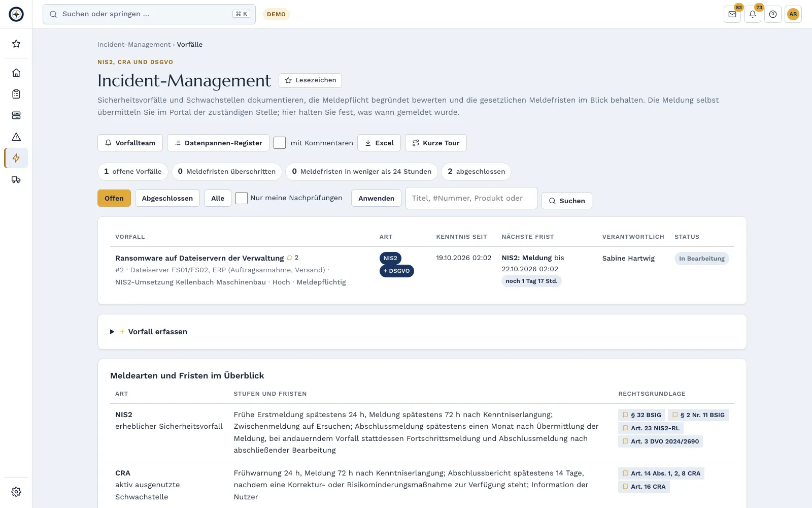Viewport: 812px width, 508px height.
Task: Click the "1 offene Vorfälle" counter chip
Action: click(x=132, y=172)
